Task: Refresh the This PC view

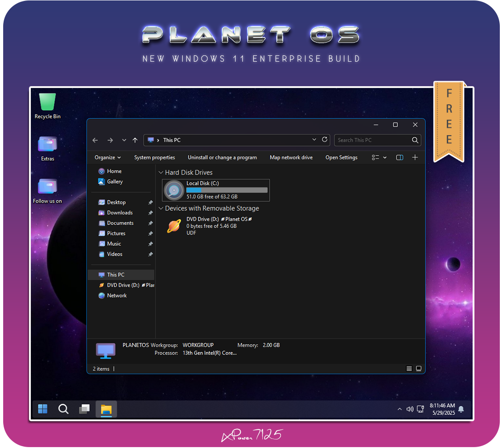Action: coord(324,140)
